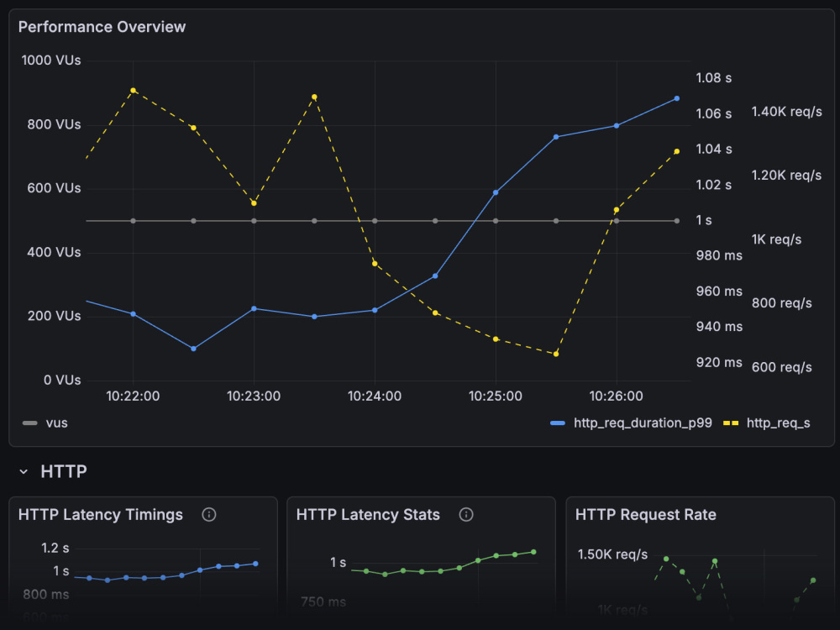Click blue http_req_duration_p99 color swatch
This screenshot has height=630, width=840.
click(558, 423)
